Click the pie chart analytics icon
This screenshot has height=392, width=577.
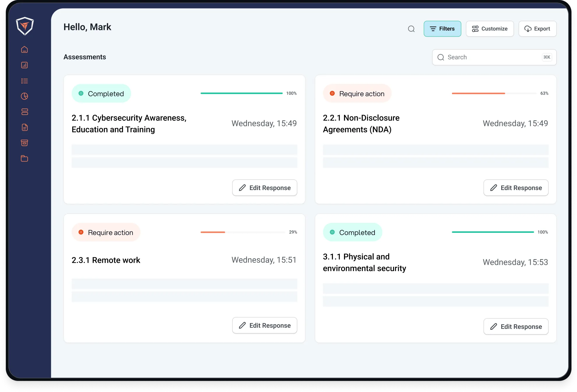click(x=24, y=96)
